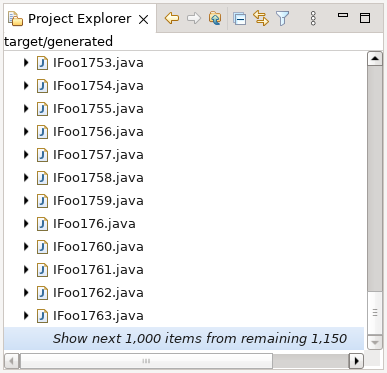
Task: Expand IFoo1756.java node
Action: point(26,132)
